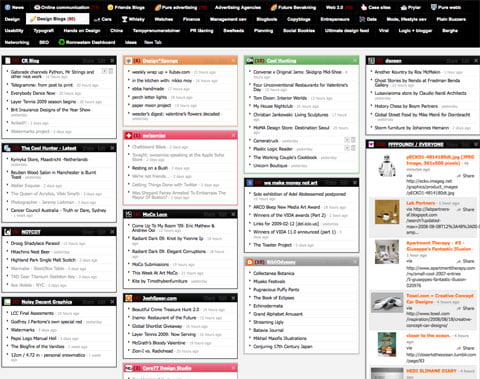Click the smiley icon on Friends Blogs tab
The image size is (480, 379).
(x=110, y=7)
